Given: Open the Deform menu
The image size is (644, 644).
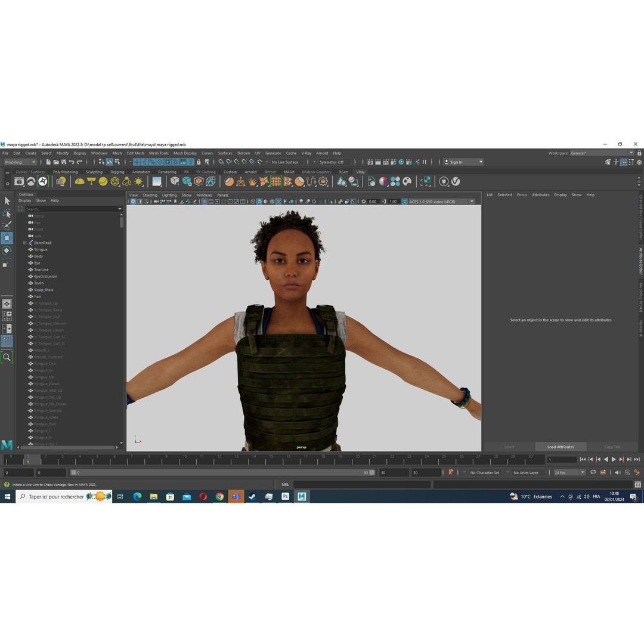Looking at the screenshot, I should pos(243,153).
